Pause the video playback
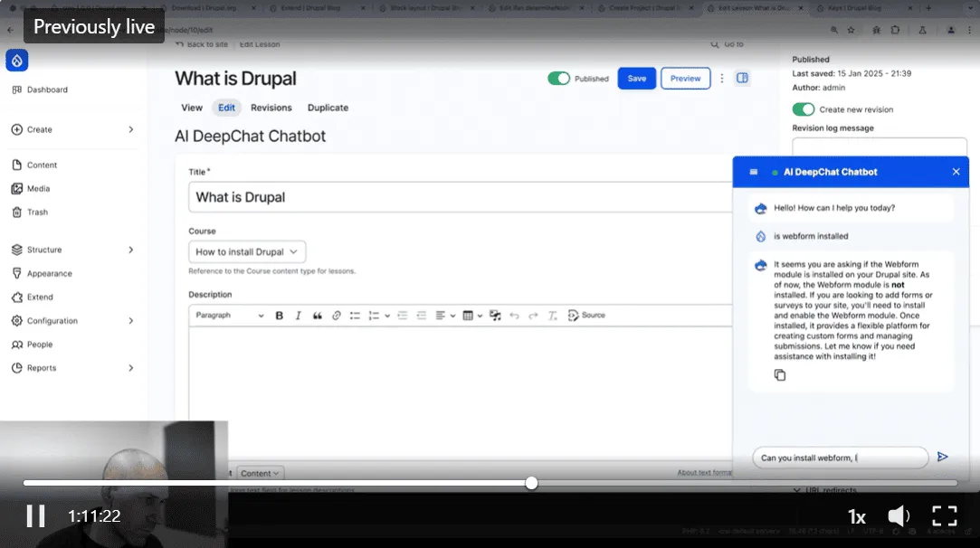 click(x=35, y=516)
